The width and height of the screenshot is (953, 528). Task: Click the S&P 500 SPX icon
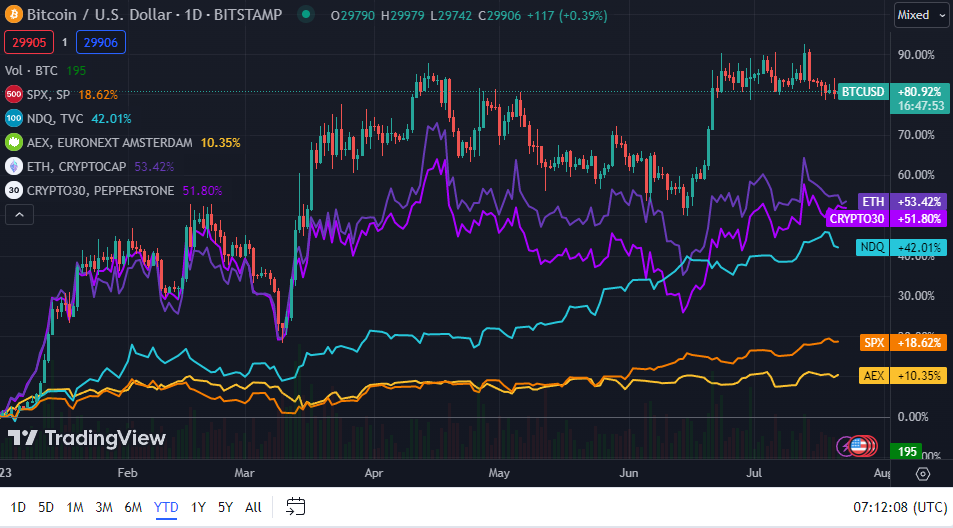tap(13, 95)
